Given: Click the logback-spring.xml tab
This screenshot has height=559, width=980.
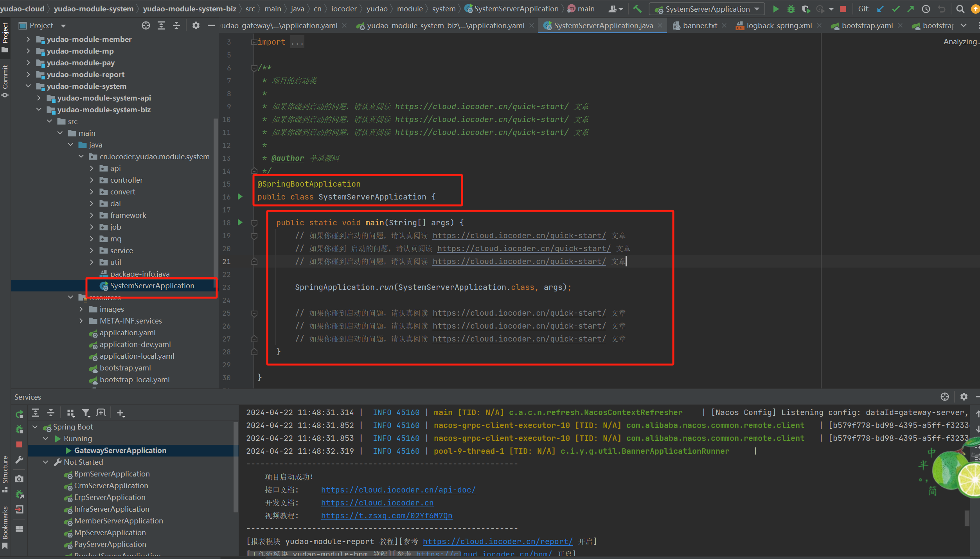Looking at the screenshot, I should click(777, 25).
